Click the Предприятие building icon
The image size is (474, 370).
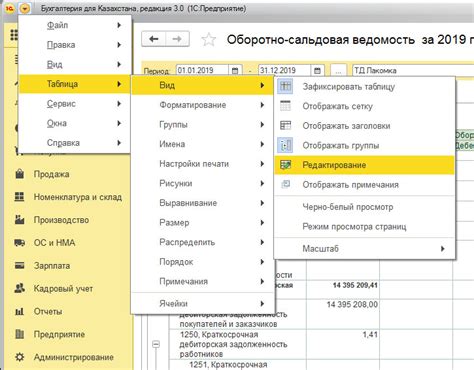pos(19,334)
